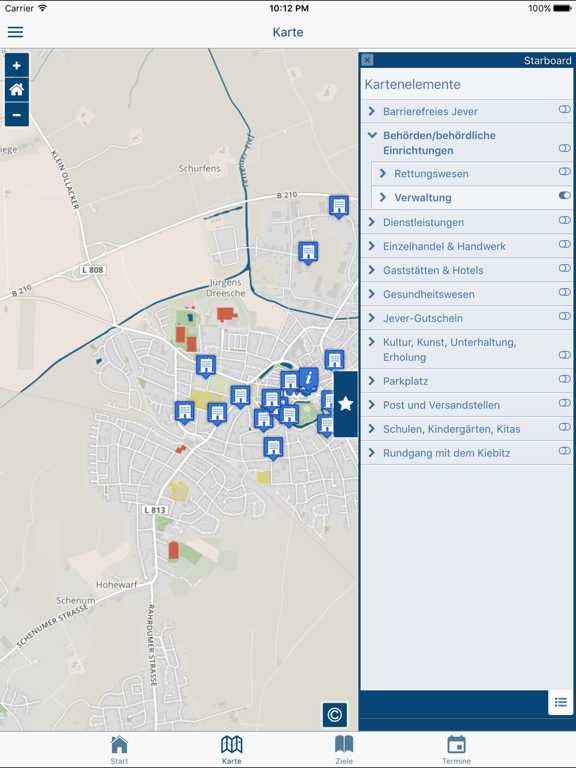Toggle Rettungswesen layer on
The height and width of the screenshot is (768, 576).
(565, 171)
